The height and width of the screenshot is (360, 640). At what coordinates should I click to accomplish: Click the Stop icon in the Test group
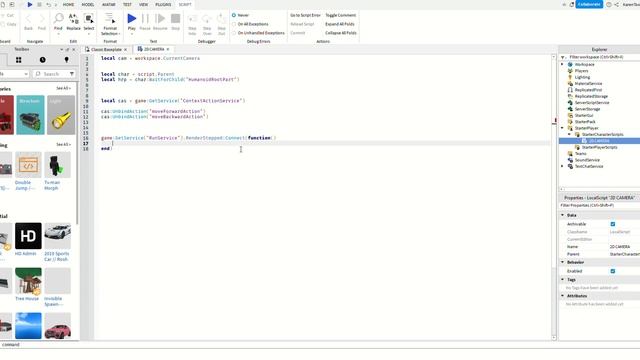[x=176, y=18]
